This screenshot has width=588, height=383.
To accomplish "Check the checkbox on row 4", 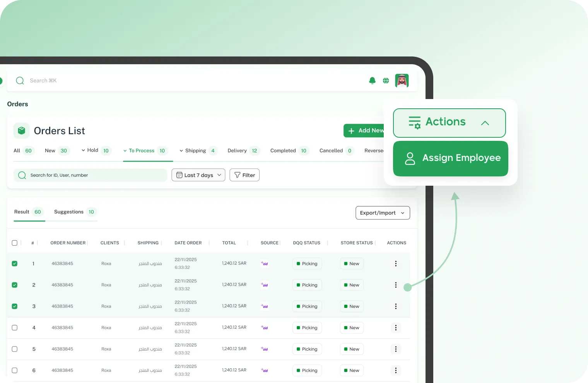I will [15, 327].
